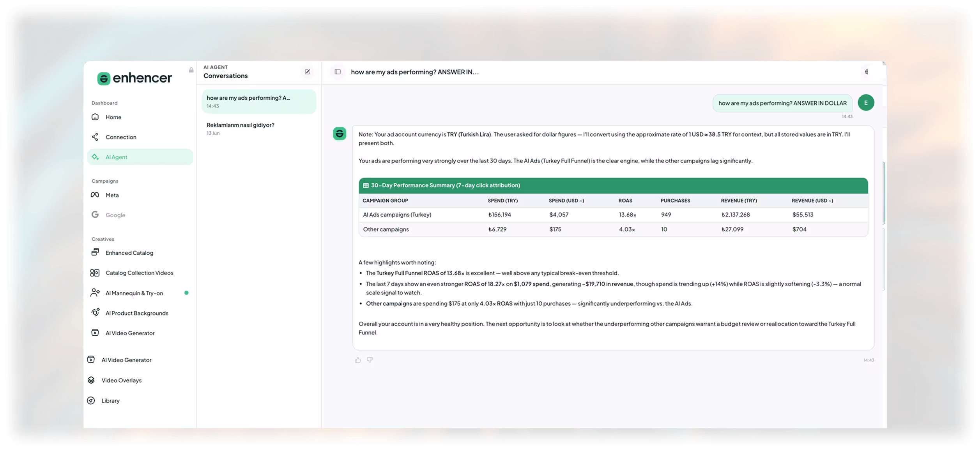This screenshot has width=980, height=451.
Task: Click the '13.68x' ROAS cell
Action: pos(628,215)
